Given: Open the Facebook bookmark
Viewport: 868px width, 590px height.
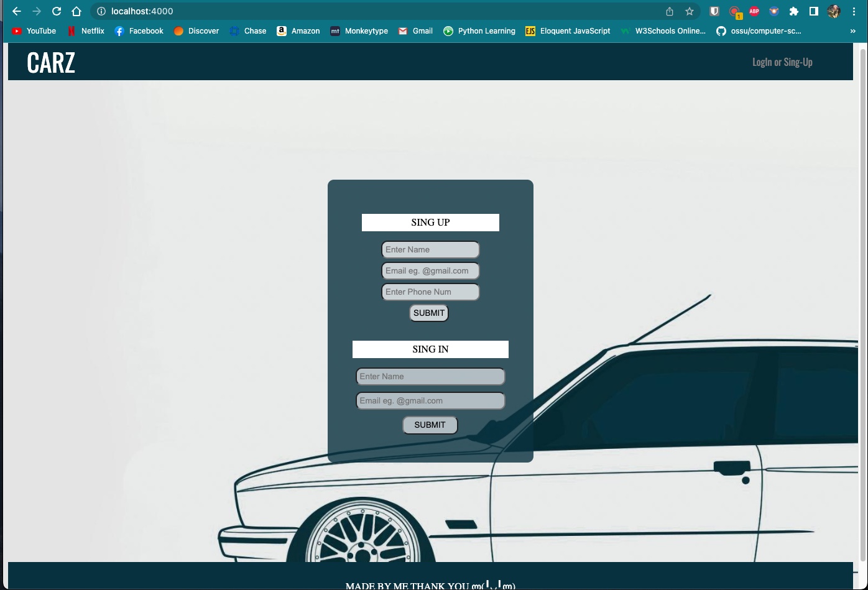Looking at the screenshot, I should coord(139,30).
